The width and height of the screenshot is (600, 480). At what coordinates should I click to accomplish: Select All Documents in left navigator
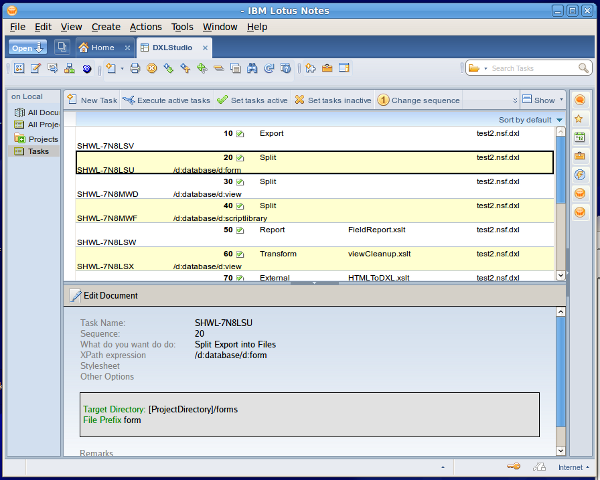point(36,113)
